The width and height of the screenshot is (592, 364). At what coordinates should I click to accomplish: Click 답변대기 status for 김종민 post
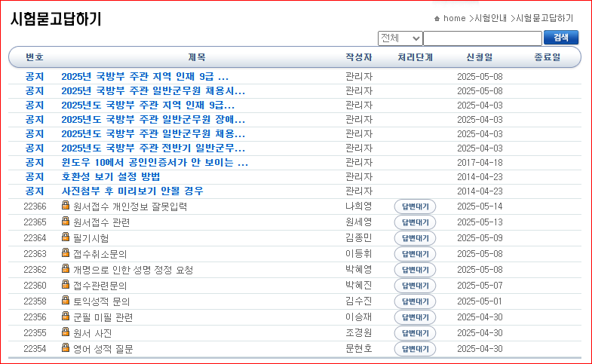pos(415,238)
